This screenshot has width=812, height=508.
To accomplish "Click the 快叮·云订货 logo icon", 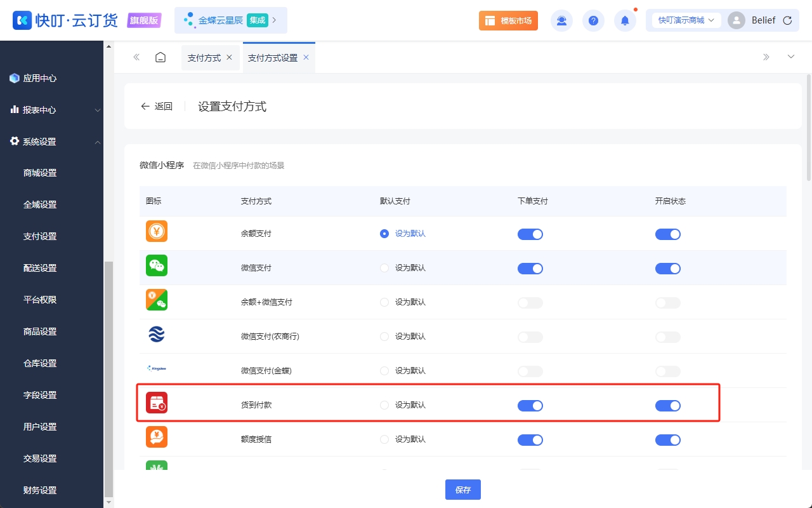I will [22, 20].
